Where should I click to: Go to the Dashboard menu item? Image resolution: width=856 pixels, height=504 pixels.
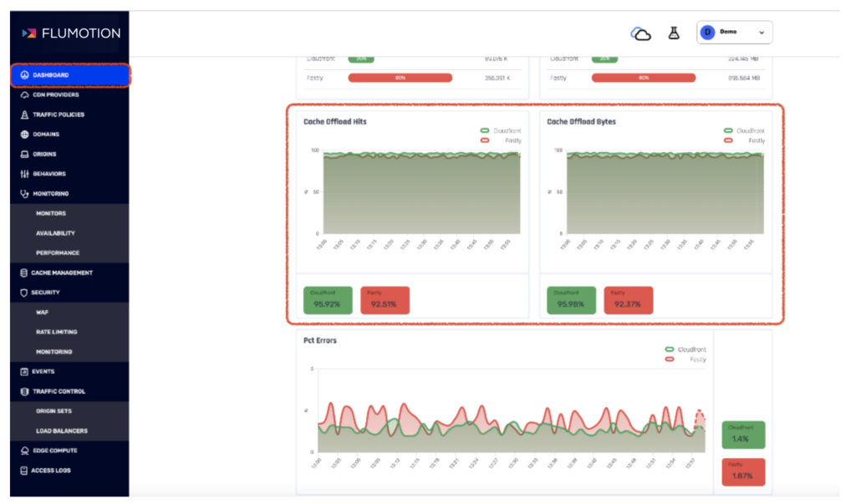[x=70, y=75]
